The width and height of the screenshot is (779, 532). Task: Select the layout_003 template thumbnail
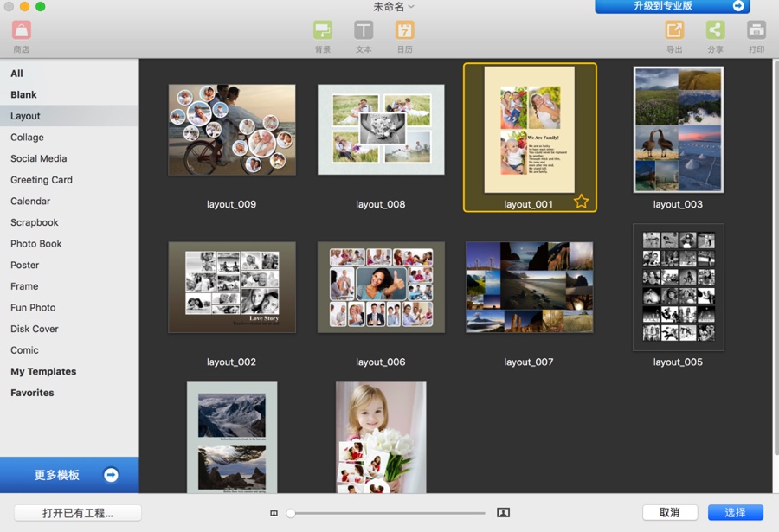(678, 130)
